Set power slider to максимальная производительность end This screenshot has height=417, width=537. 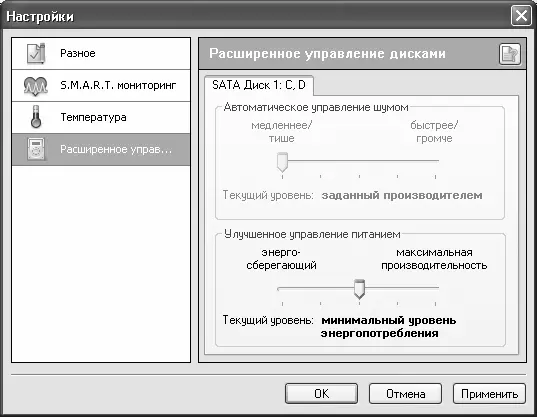coord(436,289)
